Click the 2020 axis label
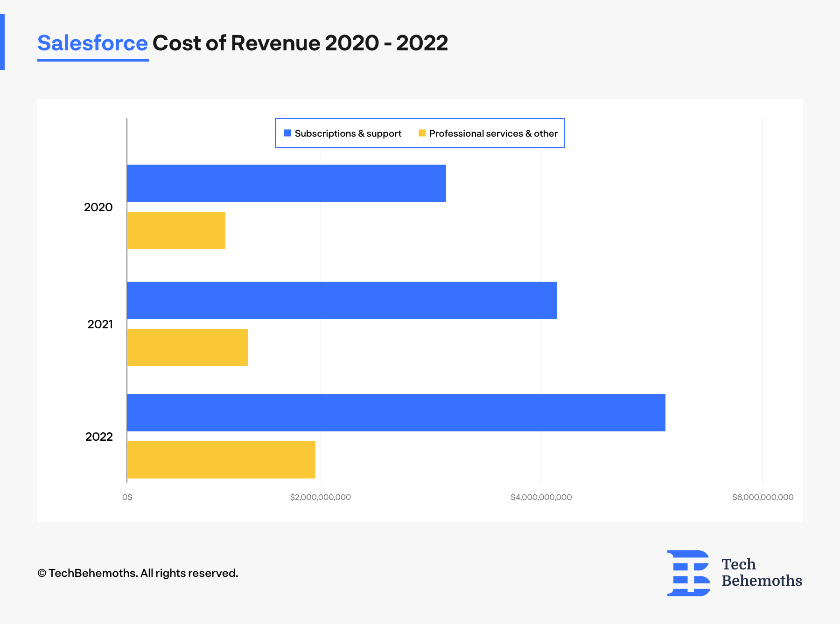 [x=98, y=207]
